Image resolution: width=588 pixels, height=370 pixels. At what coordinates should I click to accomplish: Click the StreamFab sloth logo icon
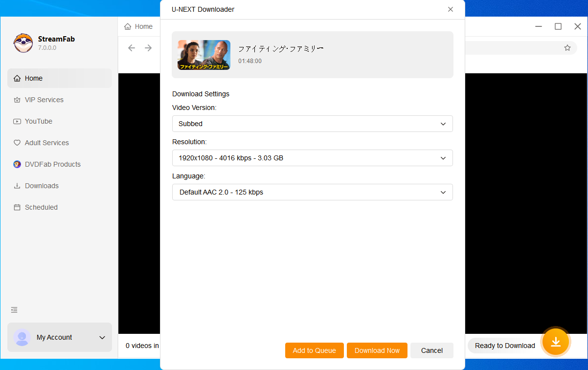pyautogui.click(x=23, y=43)
